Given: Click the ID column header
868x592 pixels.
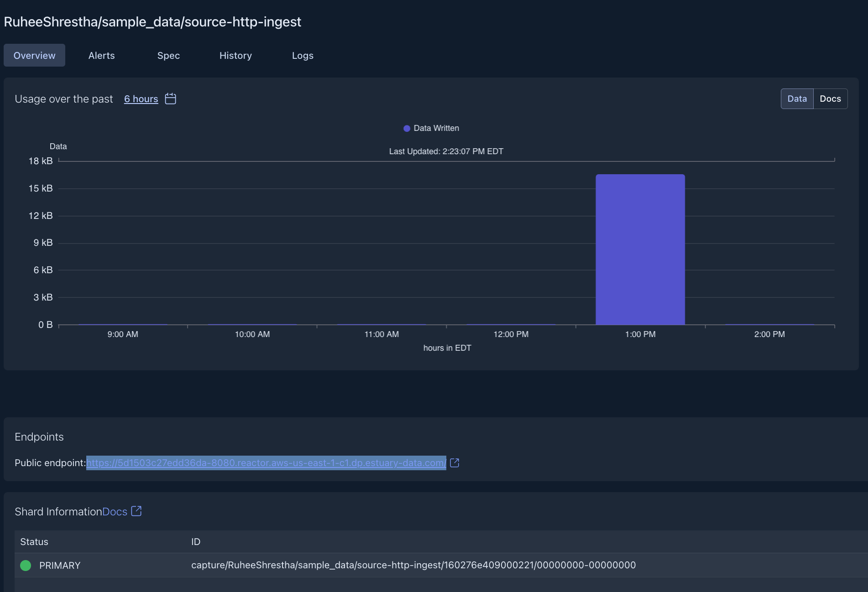Looking at the screenshot, I should (x=196, y=542).
